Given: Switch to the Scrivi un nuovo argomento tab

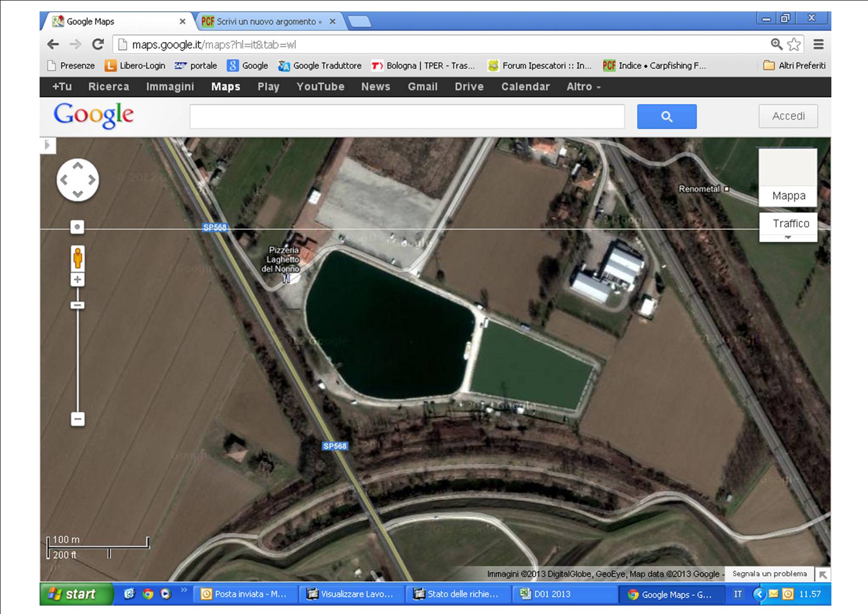Looking at the screenshot, I should (266, 22).
